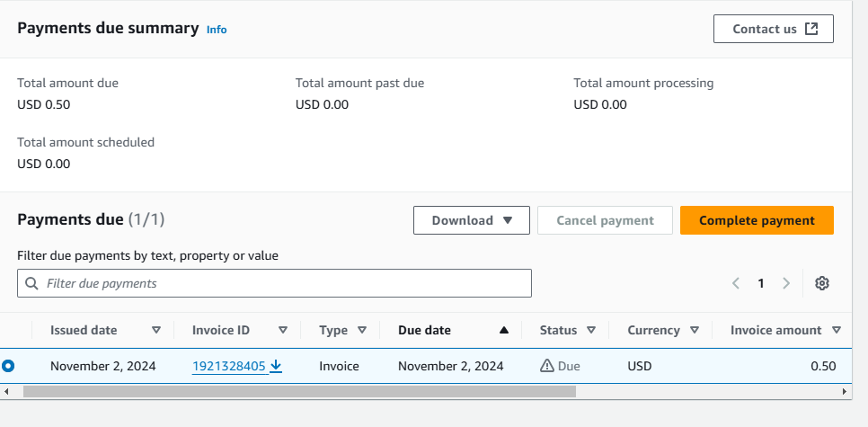Click the Due status warning icon
The width and height of the screenshot is (868, 427).
point(546,366)
